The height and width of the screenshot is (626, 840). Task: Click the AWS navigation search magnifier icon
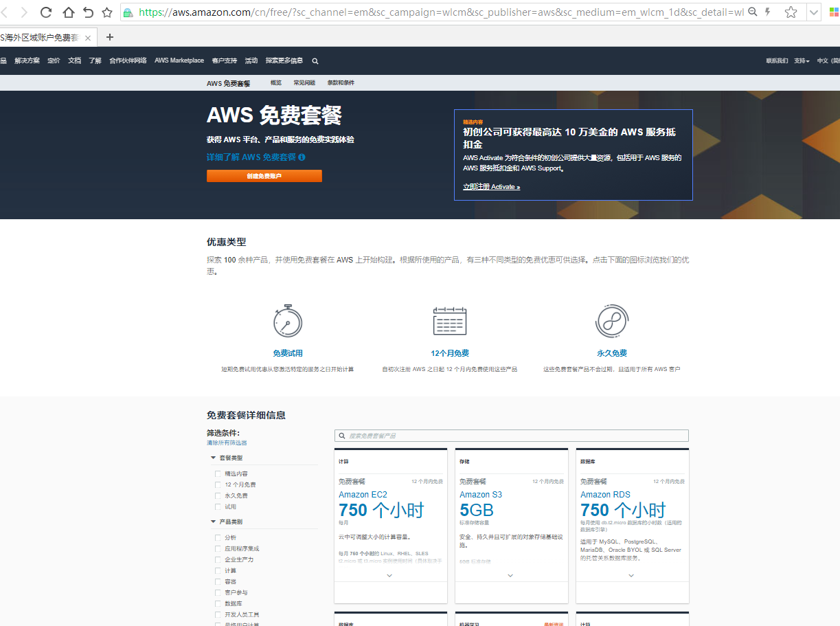[x=315, y=61]
